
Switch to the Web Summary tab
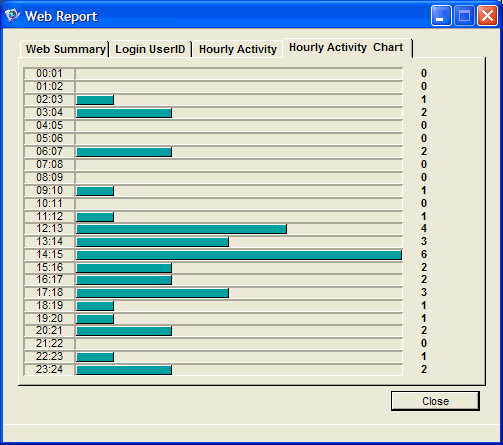[x=65, y=49]
